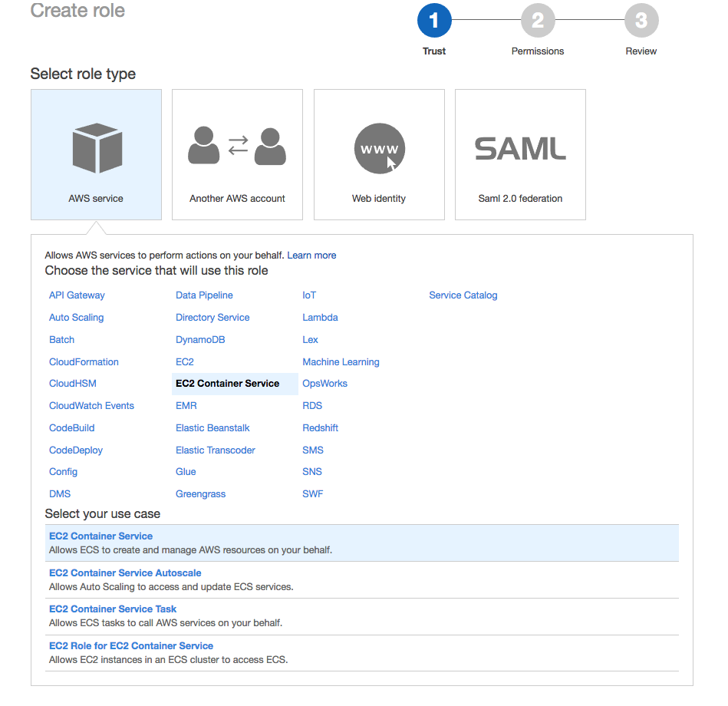Click CloudWatch Events service
Viewport: 728px width, 706px height.
pos(91,406)
